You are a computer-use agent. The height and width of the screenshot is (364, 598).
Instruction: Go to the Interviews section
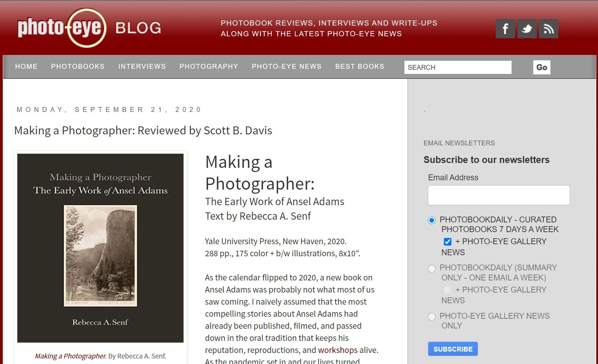point(142,66)
